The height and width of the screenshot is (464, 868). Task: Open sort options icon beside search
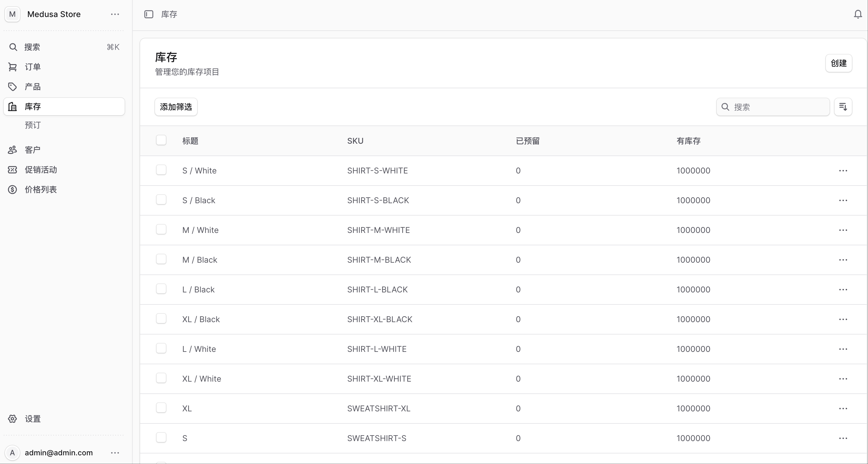[843, 107]
